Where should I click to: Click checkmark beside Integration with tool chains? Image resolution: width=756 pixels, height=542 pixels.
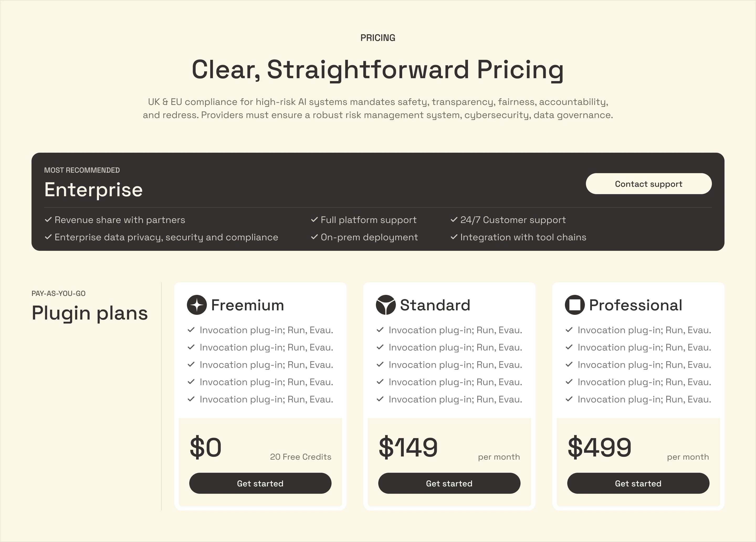point(454,237)
